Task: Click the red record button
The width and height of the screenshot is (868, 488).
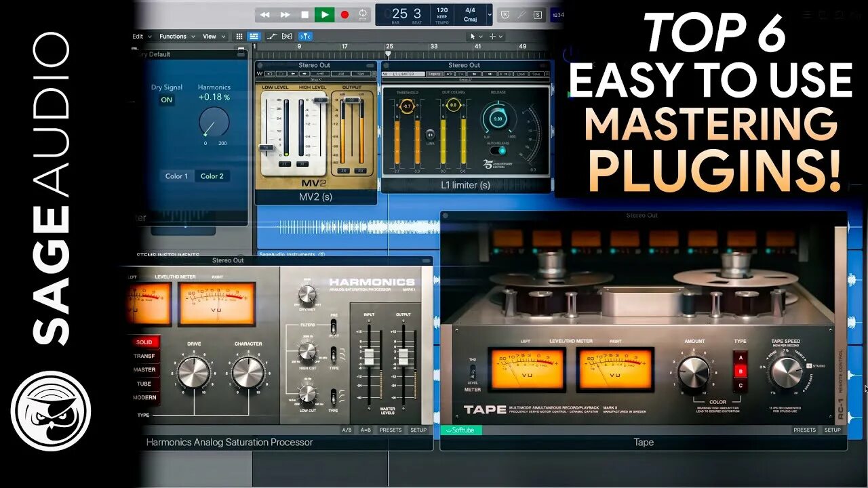Action: (x=344, y=14)
